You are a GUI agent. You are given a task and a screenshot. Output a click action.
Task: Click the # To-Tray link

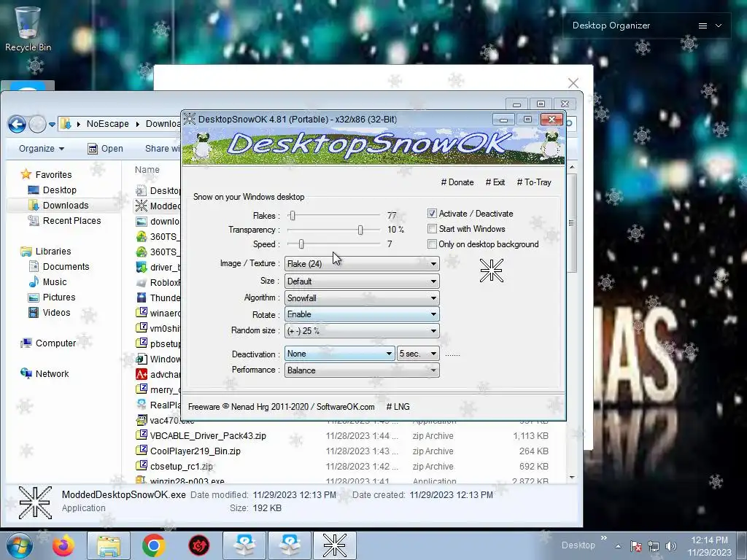click(533, 182)
